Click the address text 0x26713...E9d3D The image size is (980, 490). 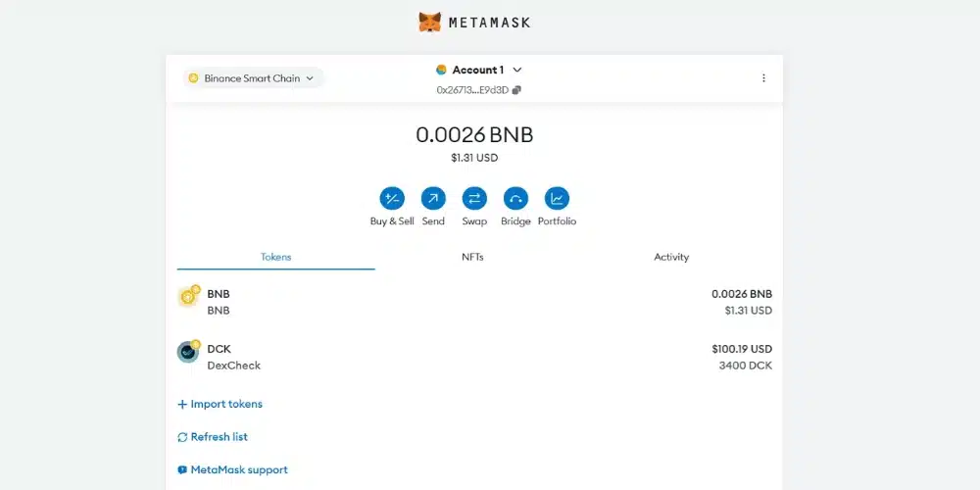point(472,90)
